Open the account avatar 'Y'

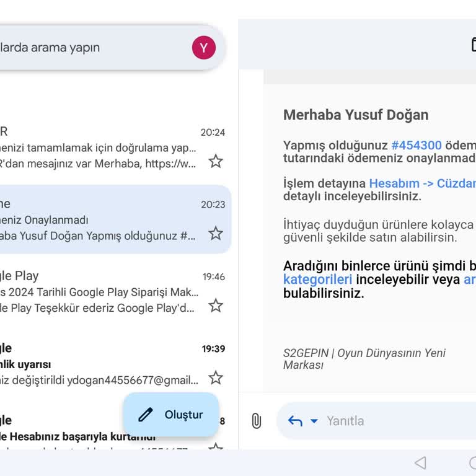pyautogui.click(x=203, y=48)
